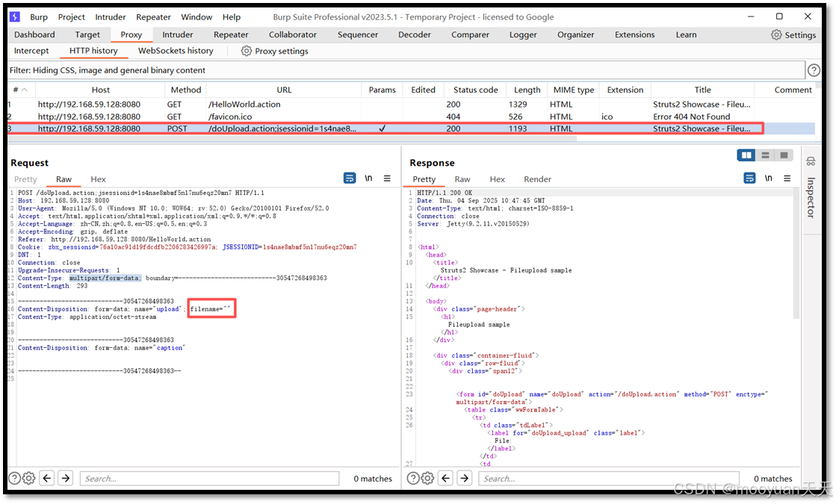Select the /HelloWorld.action history row

(x=411, y=105)
